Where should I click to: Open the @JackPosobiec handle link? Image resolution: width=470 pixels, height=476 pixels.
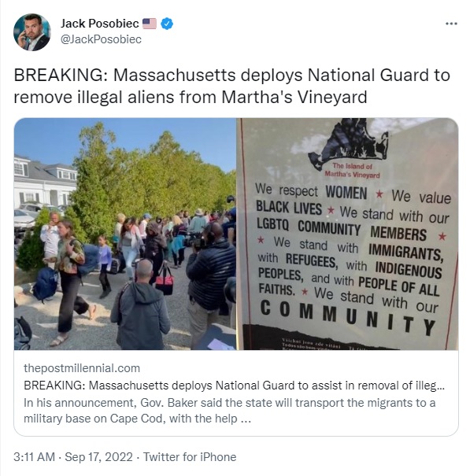[101, 39]
